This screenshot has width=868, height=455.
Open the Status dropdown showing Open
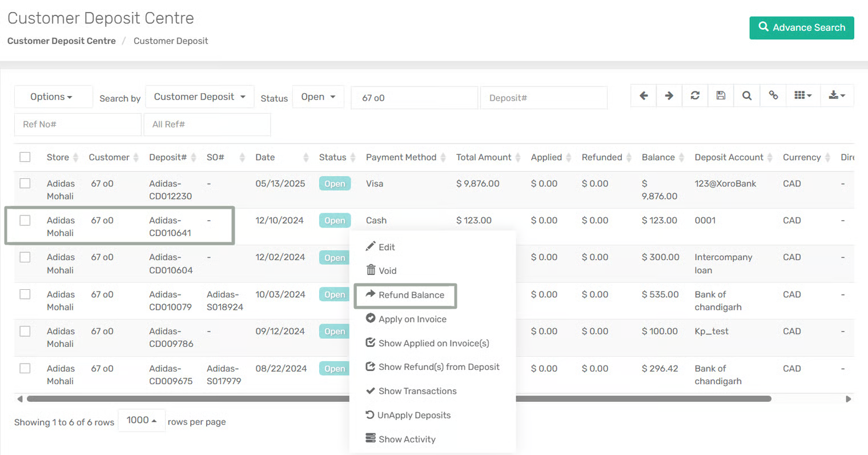(318, 97)
